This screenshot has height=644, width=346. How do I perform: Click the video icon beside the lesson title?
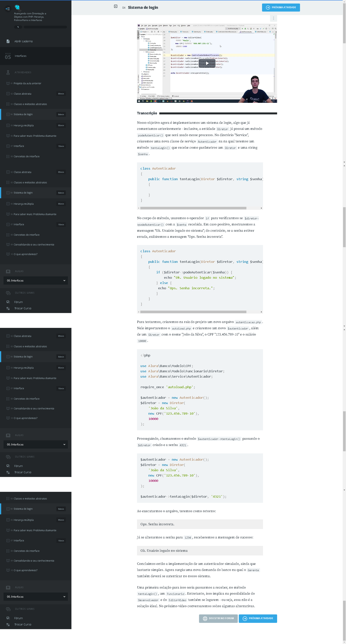click(x=116, y=6)
